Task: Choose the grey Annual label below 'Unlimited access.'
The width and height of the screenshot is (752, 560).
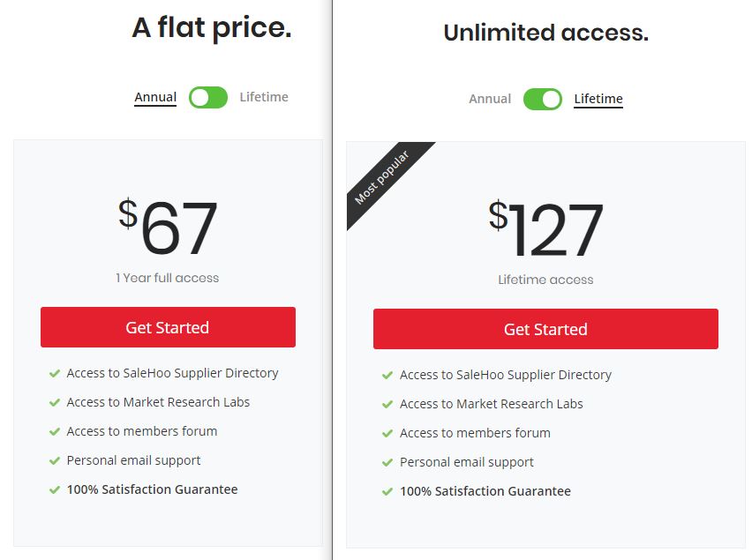Action: [490, 99]
